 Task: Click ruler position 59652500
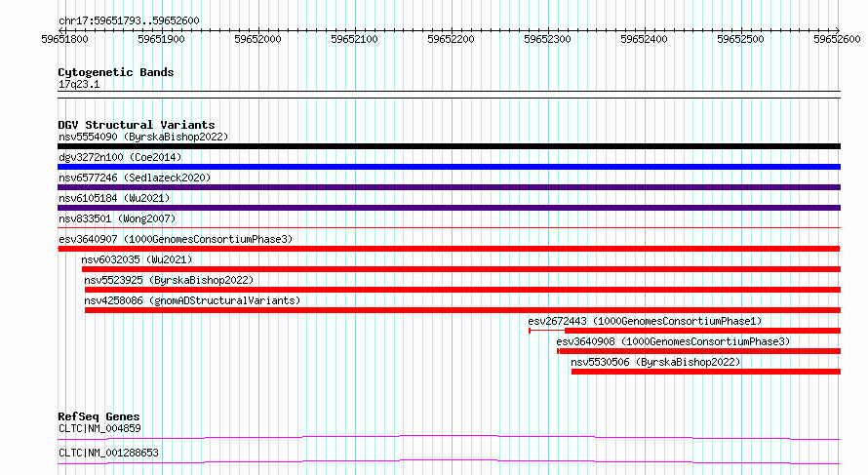tap(740, 39)
